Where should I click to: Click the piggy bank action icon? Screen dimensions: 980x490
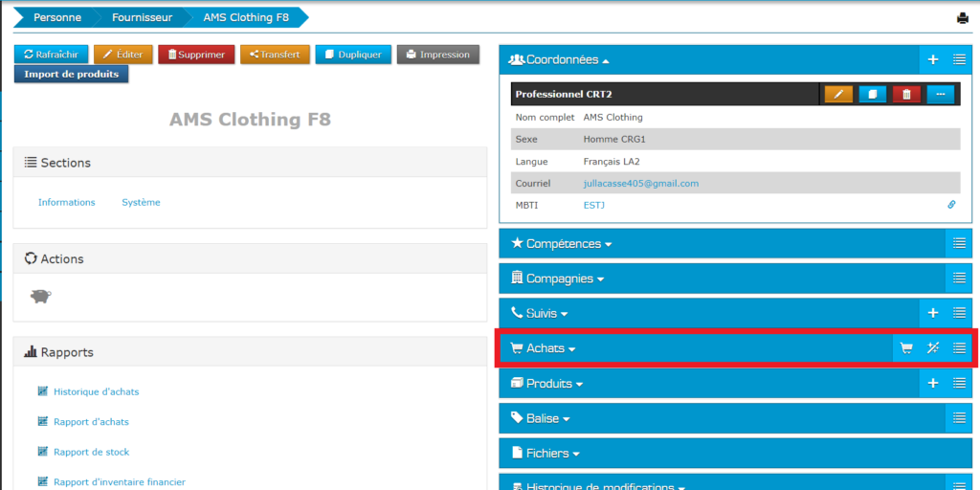[40, 297]
